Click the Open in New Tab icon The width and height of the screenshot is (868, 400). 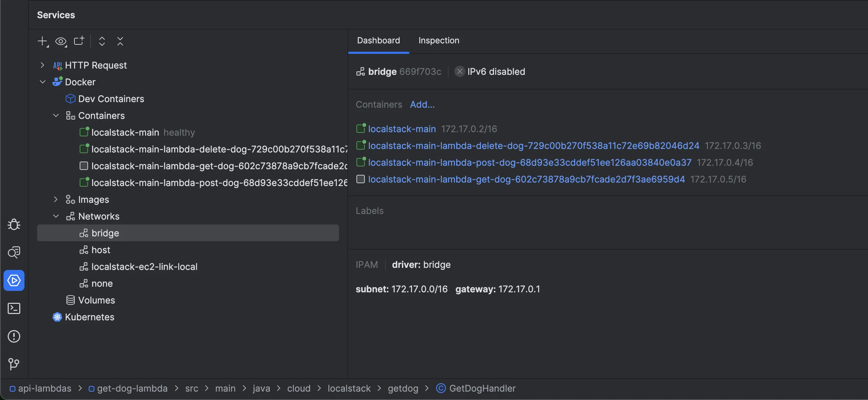[x=79, y=41]
